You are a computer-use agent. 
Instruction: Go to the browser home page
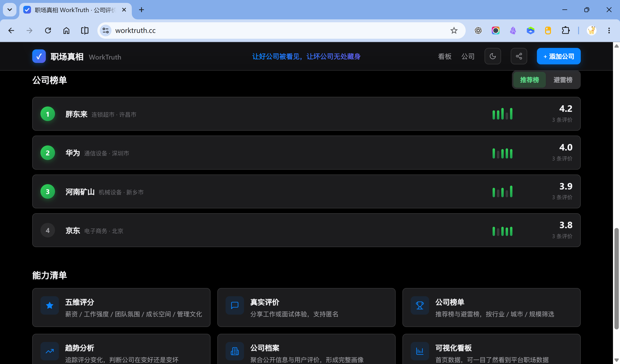66,30
